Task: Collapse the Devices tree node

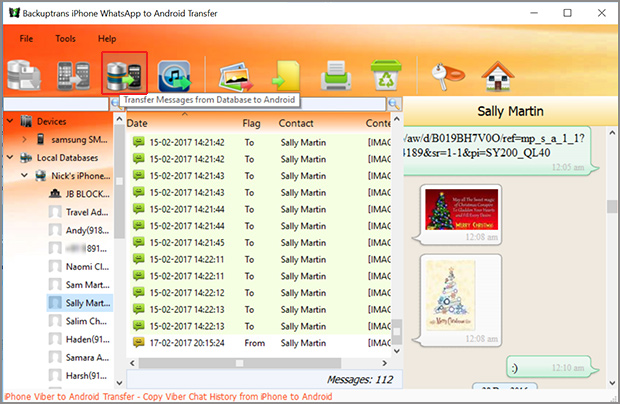Action: (x=10, y=121)
